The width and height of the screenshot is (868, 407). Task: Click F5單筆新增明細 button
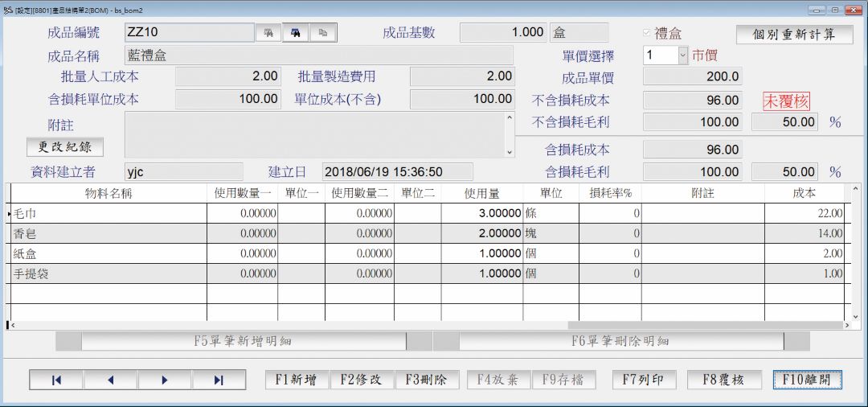point(244,341)
